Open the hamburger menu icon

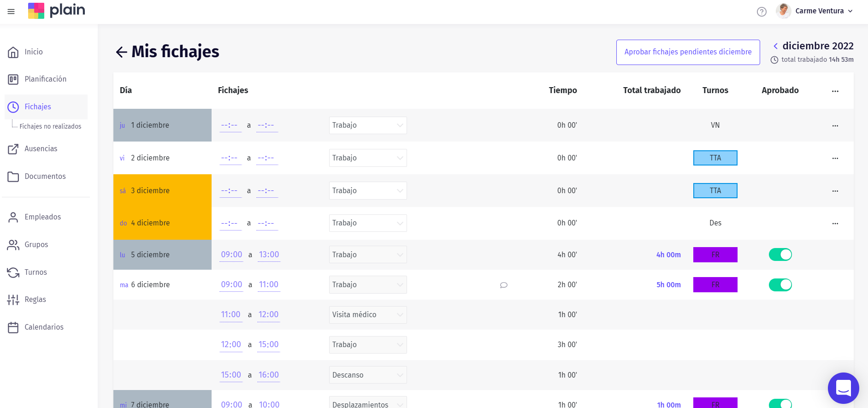[x=11, y=12]
